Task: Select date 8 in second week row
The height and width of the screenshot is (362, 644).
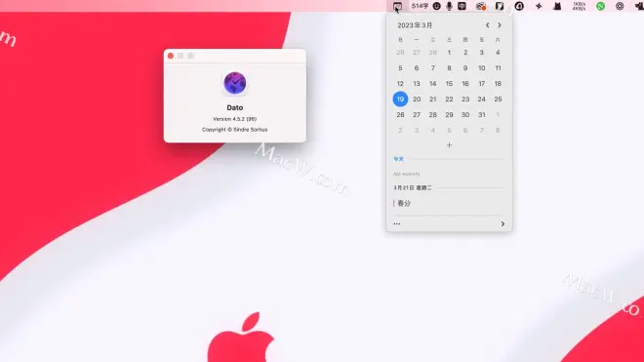Action: click(449, 68)
